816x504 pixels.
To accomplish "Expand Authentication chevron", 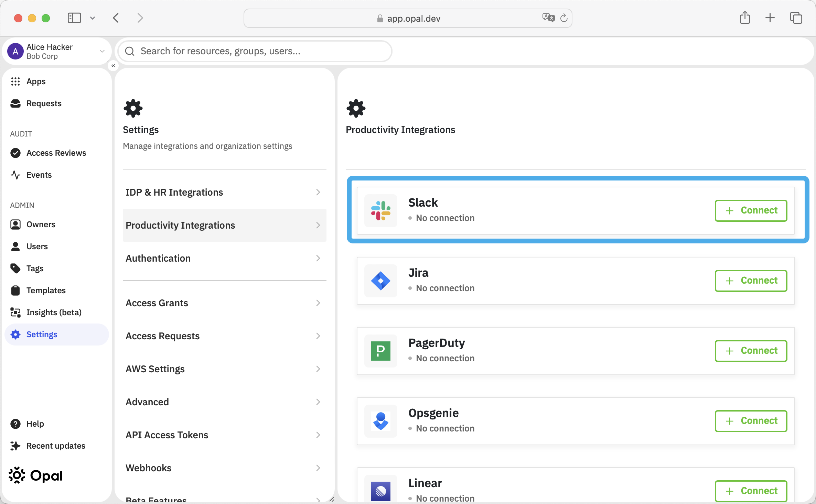I will click(x=318, y=258).
